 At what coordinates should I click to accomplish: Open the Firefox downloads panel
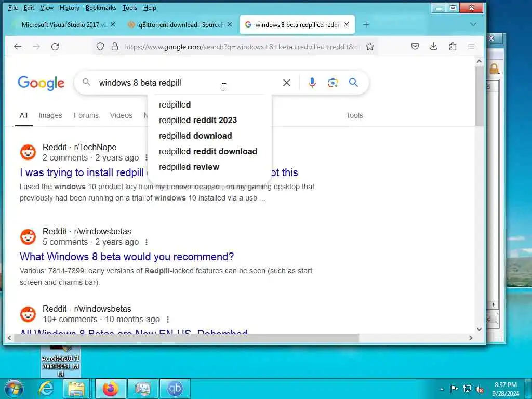click(x=434, y=46)
